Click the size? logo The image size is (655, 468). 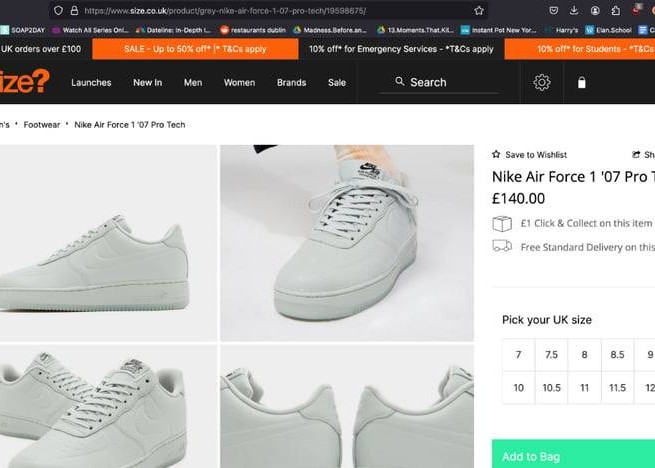[25, 81]
